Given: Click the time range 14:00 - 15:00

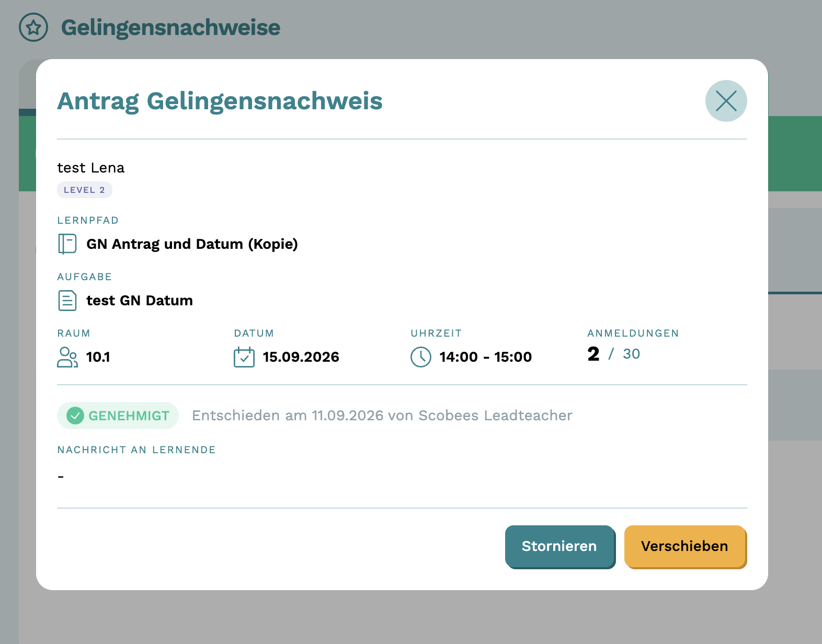Looking at the screenshot, I should pos(485,357).
